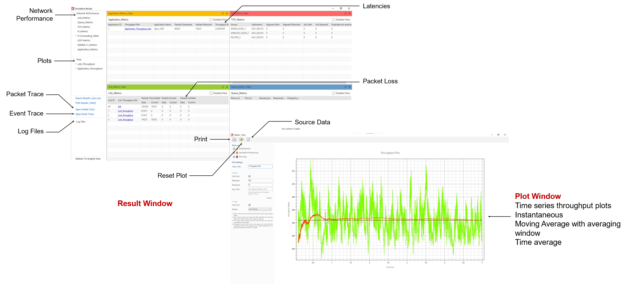Close the Queue_Metrics_Table panel

(x=349, y=87)
